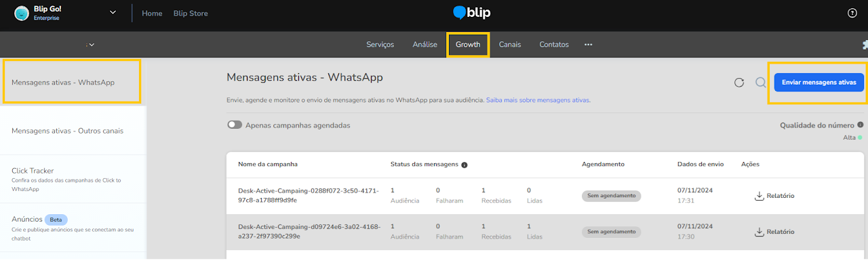The height and width of the screenshot is (265, 868).
Task: Click the Agendamento column header
Action: (x=603, y=165)
